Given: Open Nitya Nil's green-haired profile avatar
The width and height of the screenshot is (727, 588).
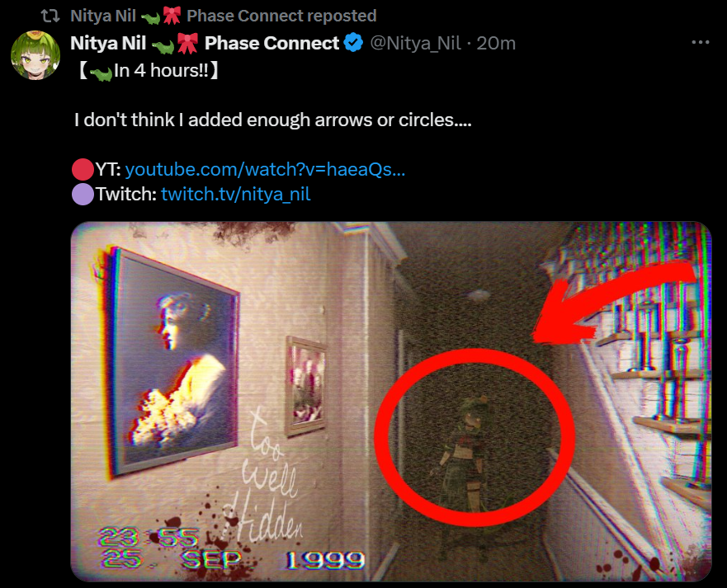Looking at the screenshot, I should pyautogui.click(x=35, y=55).
